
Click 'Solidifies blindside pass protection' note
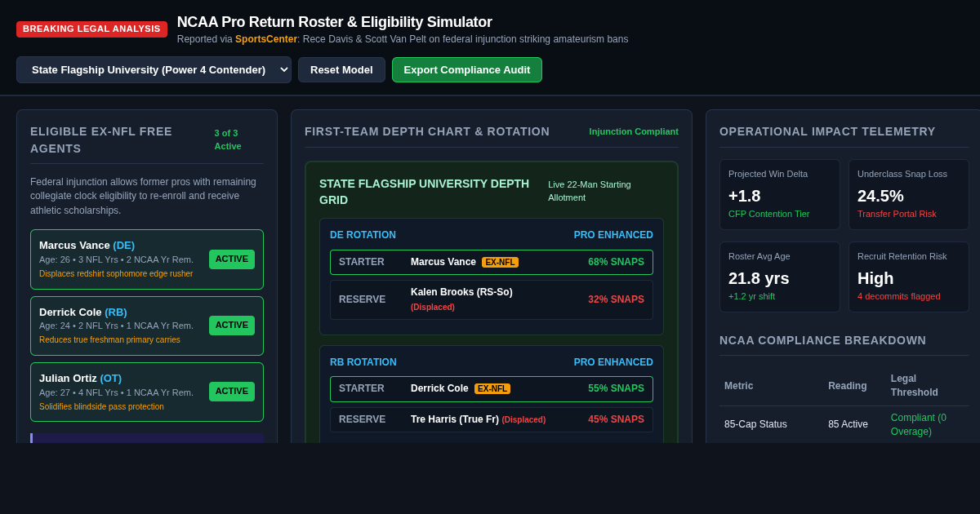click(101, 406)
